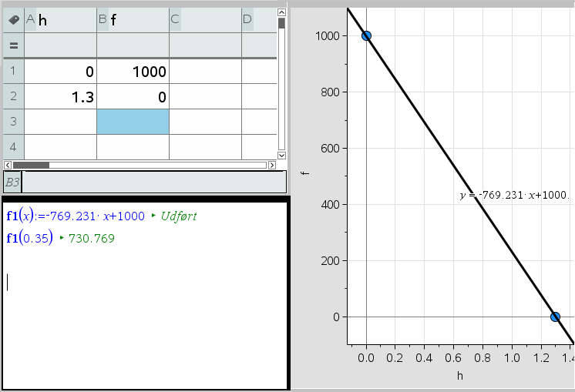Click the highlighted cell B3
The width and height of the screenshot is (575, 392).
133,122
